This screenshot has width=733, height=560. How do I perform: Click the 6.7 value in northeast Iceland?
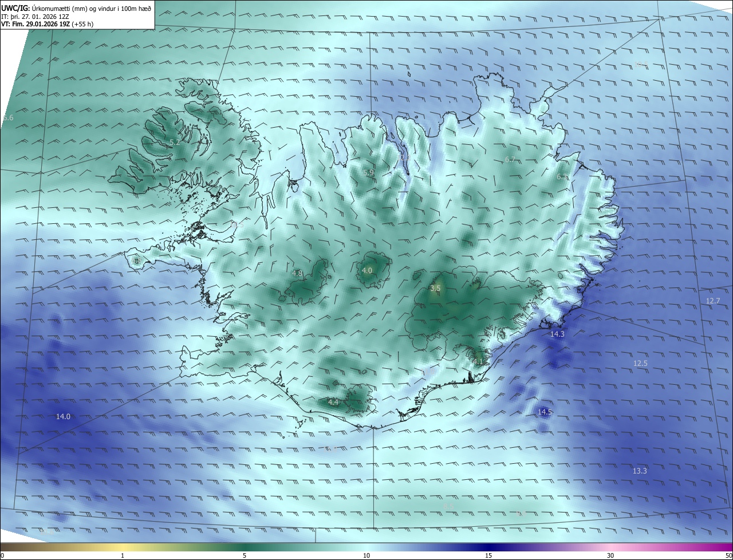(510, 159)
